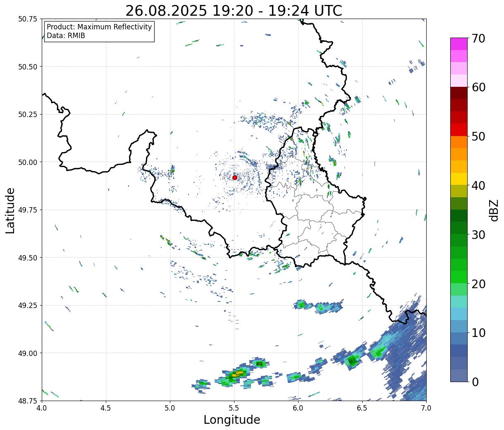Click the 'Longitude' axis label
The height and width of the screenshot is (430, 504).
(x=232, y=420)
